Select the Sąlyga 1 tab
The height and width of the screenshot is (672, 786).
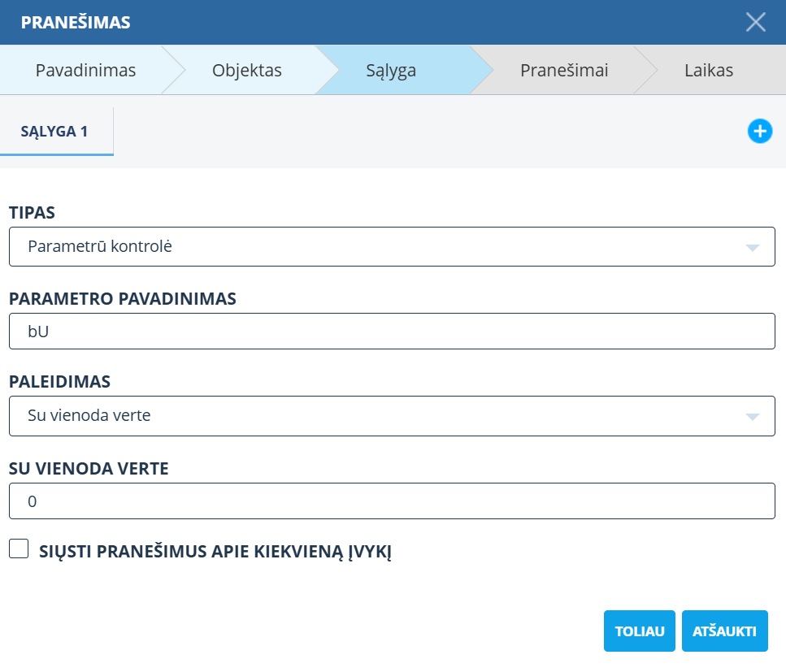54,132
